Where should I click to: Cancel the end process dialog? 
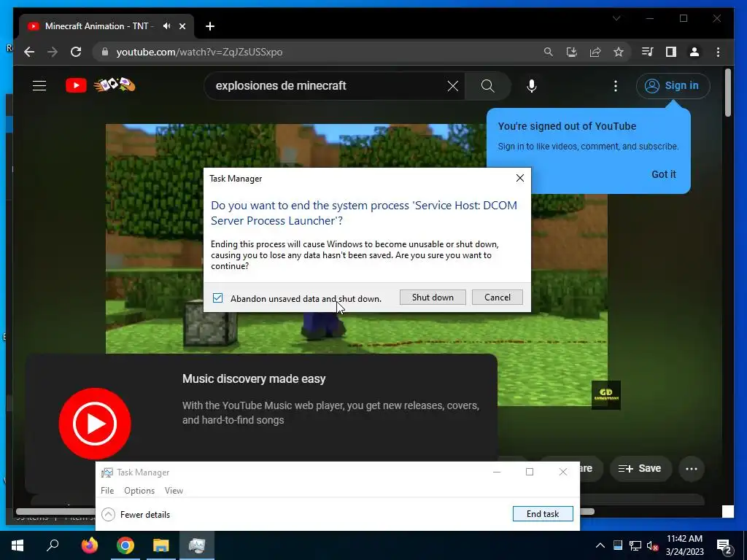(498, 297)
